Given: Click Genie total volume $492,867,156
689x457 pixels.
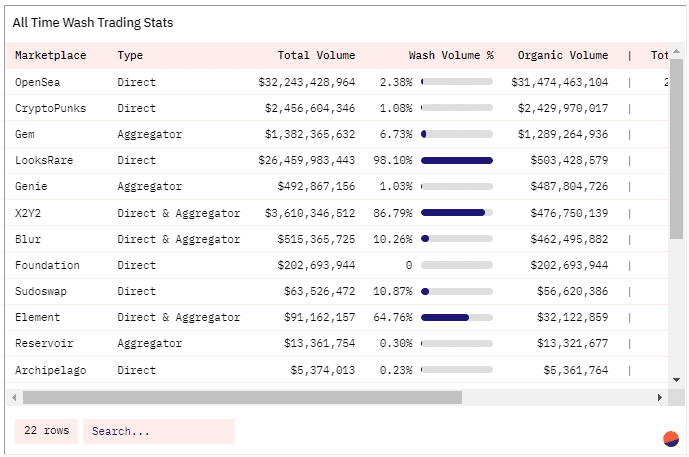Looking at the screenshot, I should 316,186.
